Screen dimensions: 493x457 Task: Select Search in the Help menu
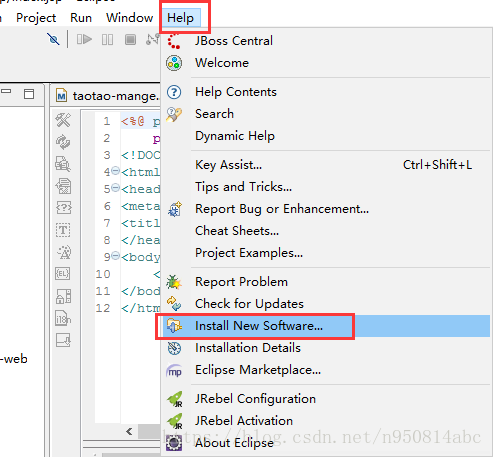[326, 114]
